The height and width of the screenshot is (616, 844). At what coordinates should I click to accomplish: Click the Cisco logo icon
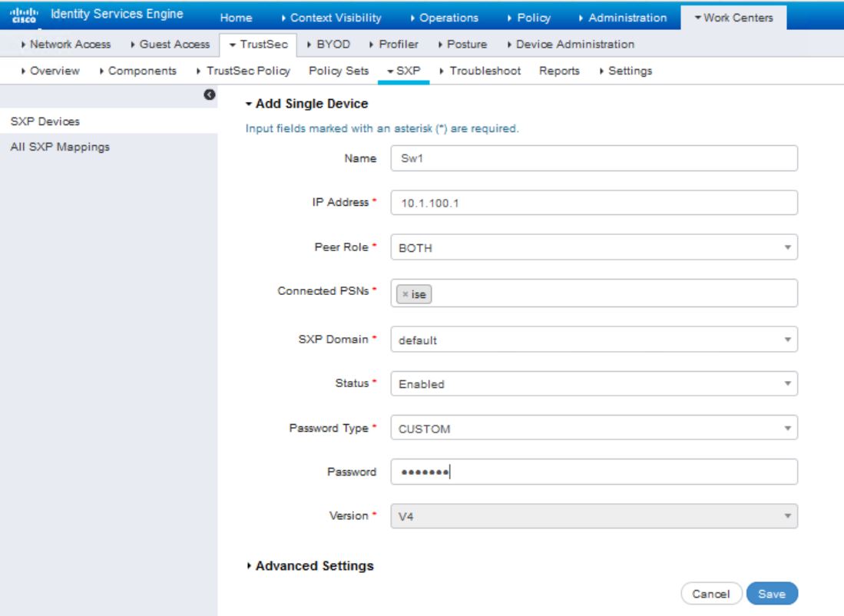point(25,15)
